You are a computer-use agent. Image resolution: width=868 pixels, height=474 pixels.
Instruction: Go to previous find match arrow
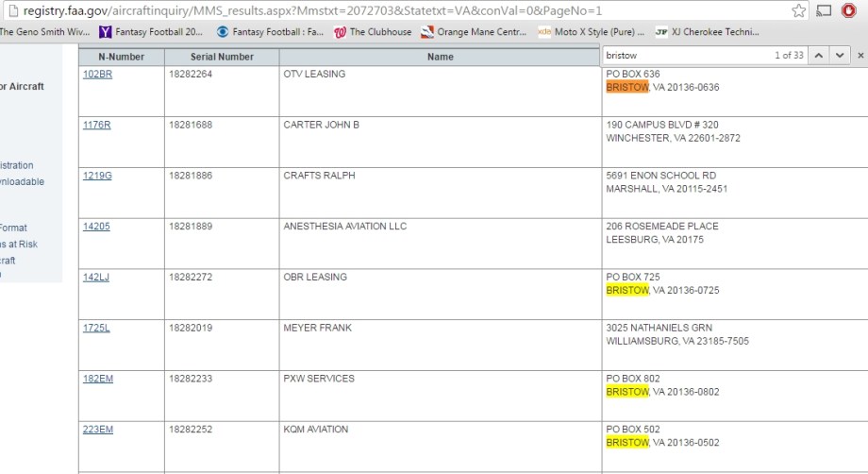coord(819,56)
